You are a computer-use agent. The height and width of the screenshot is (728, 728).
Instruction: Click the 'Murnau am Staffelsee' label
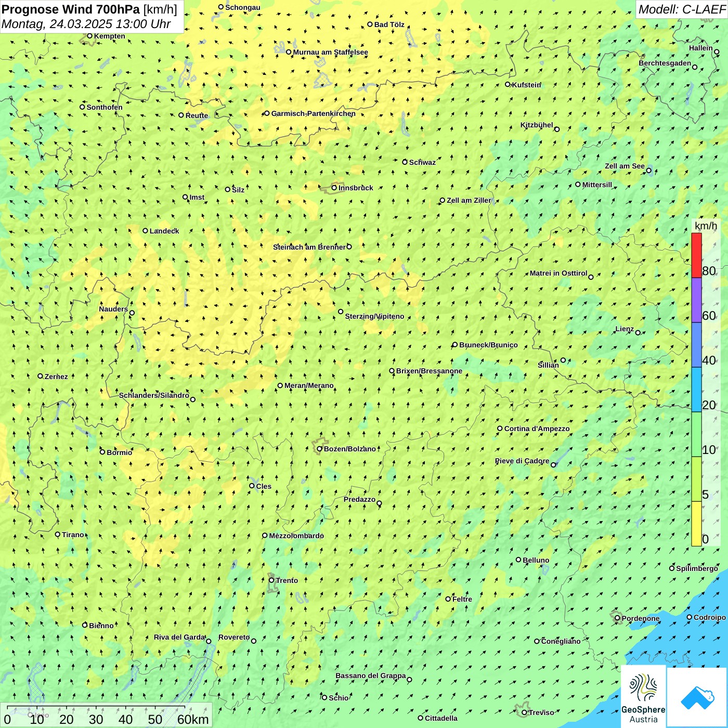[331, 52]
